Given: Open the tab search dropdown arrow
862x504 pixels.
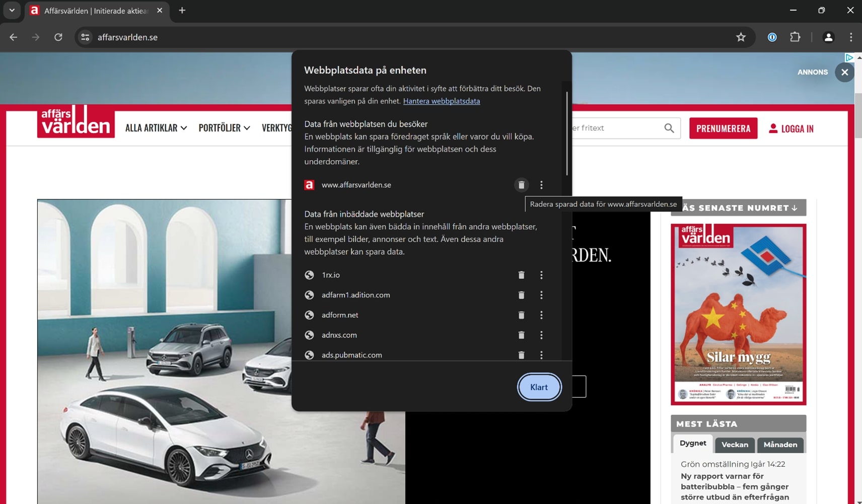Looking at the screenshot, I should point(12,11).
